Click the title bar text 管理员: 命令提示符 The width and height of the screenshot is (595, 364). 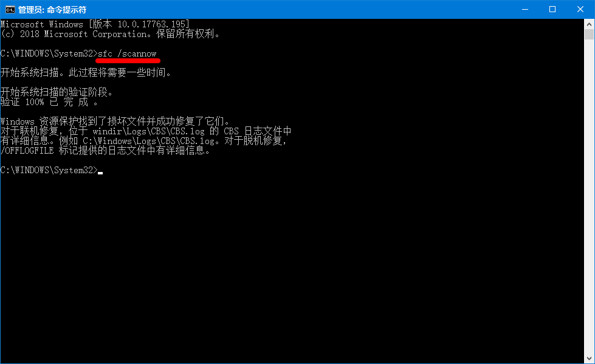(52, 10)
